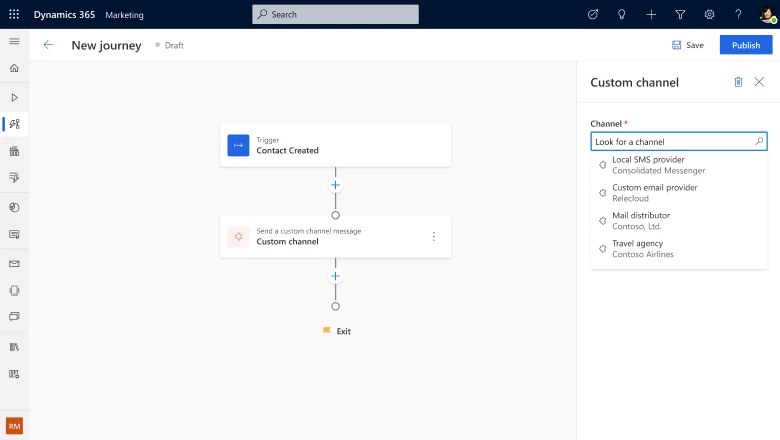The image size is (780, 440).
Task: Add a step below Contact Created trigger
Action: (x=335, y=185)
